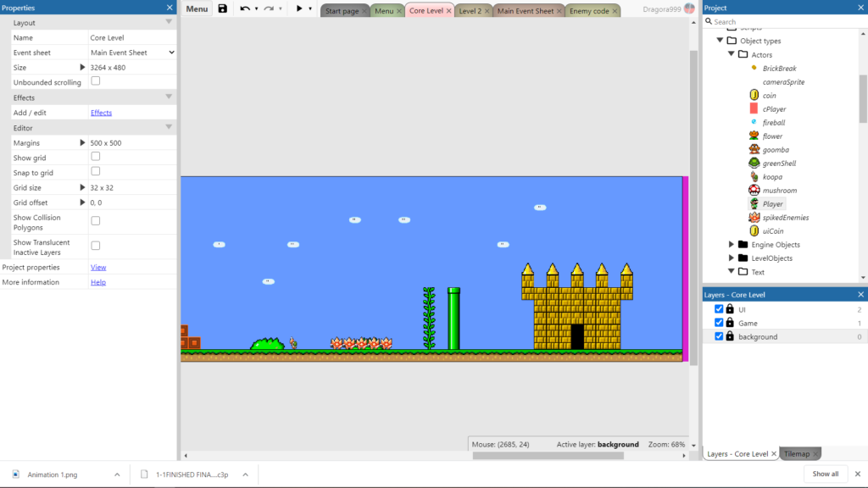The height and width of the screenshot is (488, 868).
Task: Enable the Show grid checkbox
Action: point(96,157)
